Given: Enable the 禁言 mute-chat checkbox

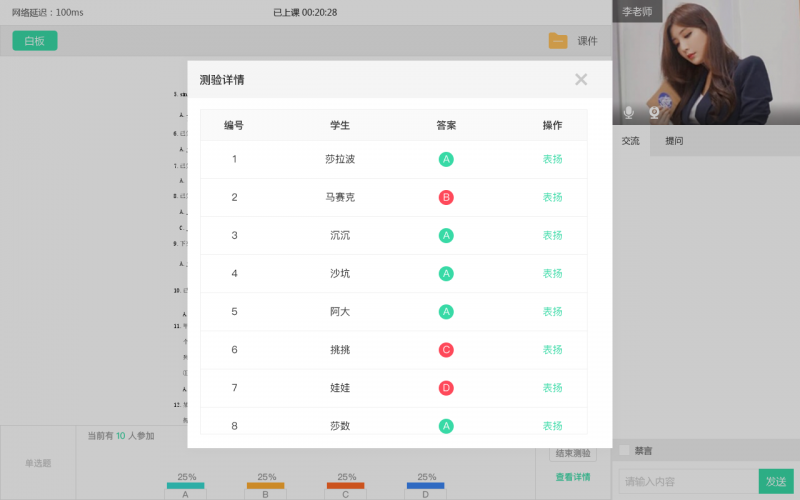Looking at the screenshot, I should (625, 450).
